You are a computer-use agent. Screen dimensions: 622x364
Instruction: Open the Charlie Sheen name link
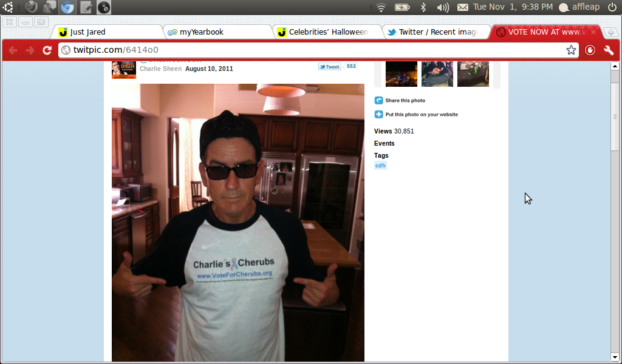coord(160,69)
